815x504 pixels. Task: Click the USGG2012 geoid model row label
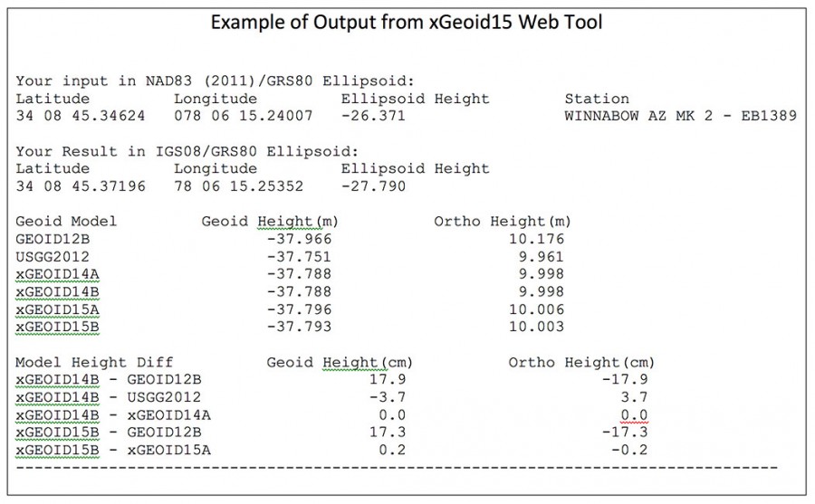tap(48, 257)
